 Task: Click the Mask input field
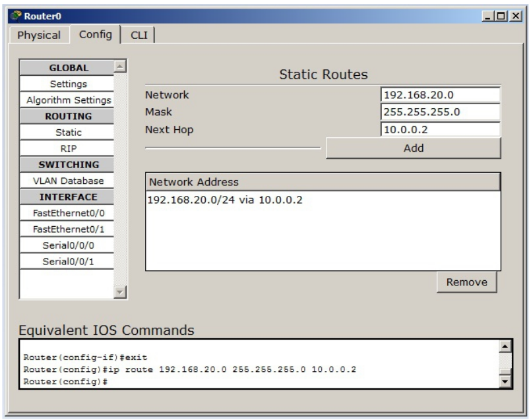pos(440,112)
